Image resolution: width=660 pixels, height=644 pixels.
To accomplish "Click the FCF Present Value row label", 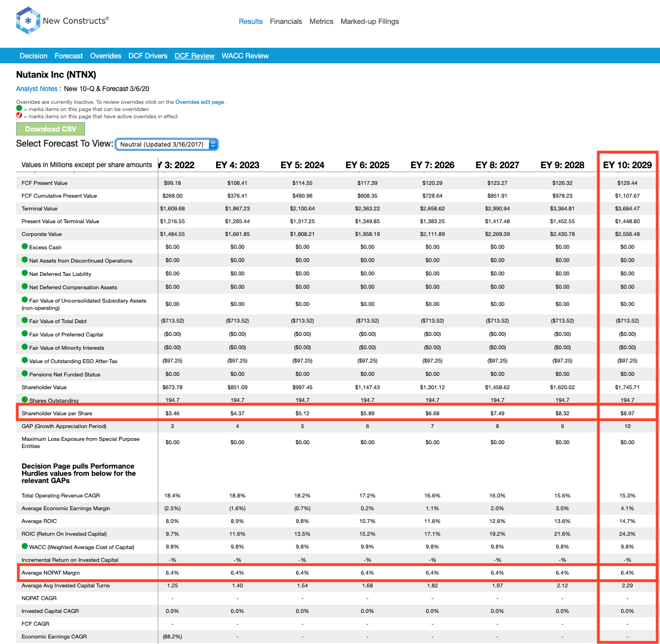I will coord(44,183).
